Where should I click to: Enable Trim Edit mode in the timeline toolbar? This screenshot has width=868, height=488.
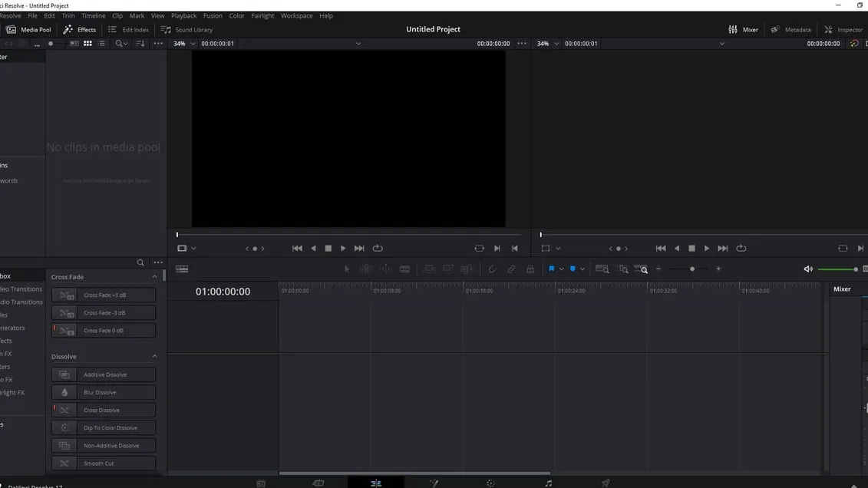pyautogui.click(x=366, y=269)
